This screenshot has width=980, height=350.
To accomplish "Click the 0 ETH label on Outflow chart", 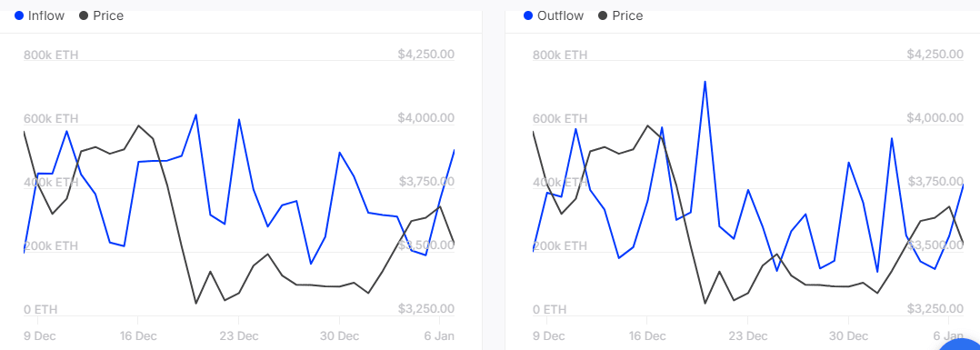I will click(x=553, y=309).
